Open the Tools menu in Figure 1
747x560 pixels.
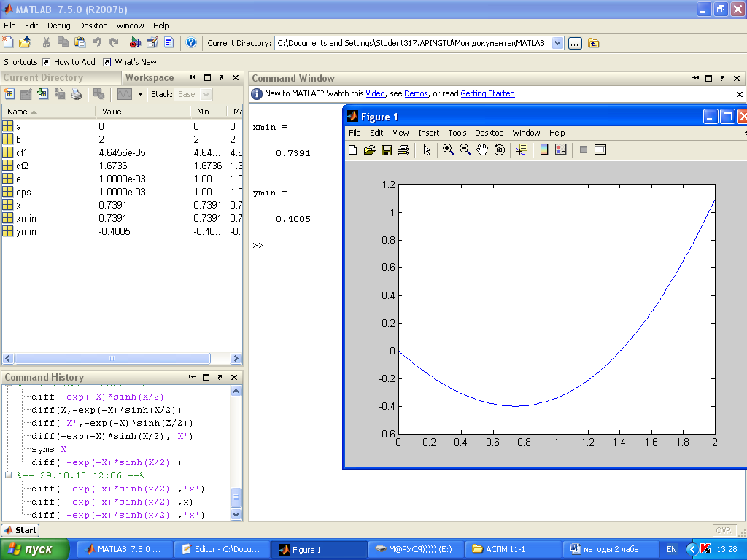457,133
